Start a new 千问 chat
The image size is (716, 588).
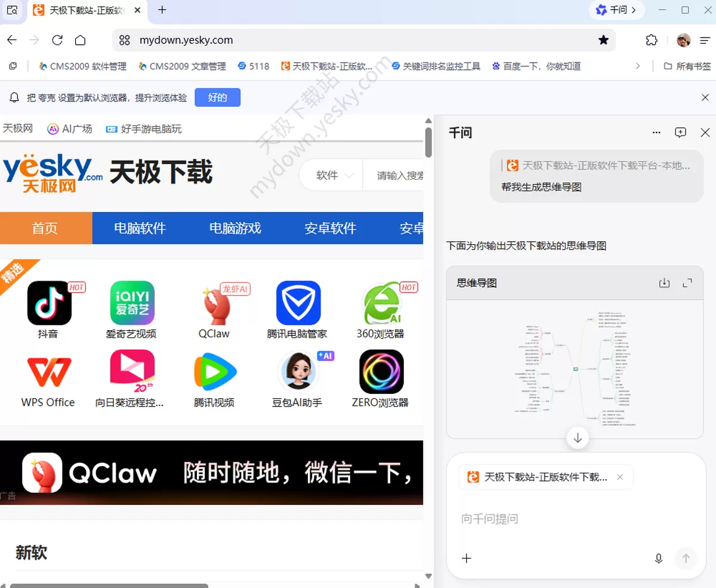pos(680,133)
